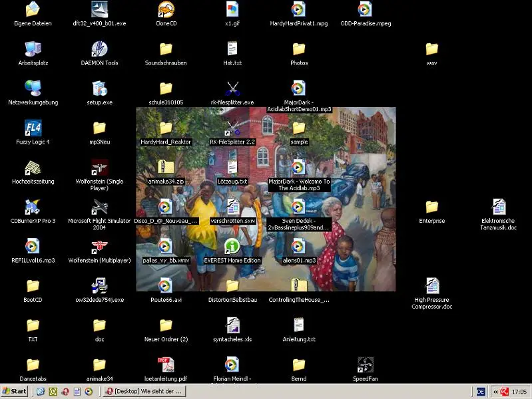This screenshot has height=399, width=532.
Task: Select the Anleitung.txt text file
Action: tap(298, 325)
